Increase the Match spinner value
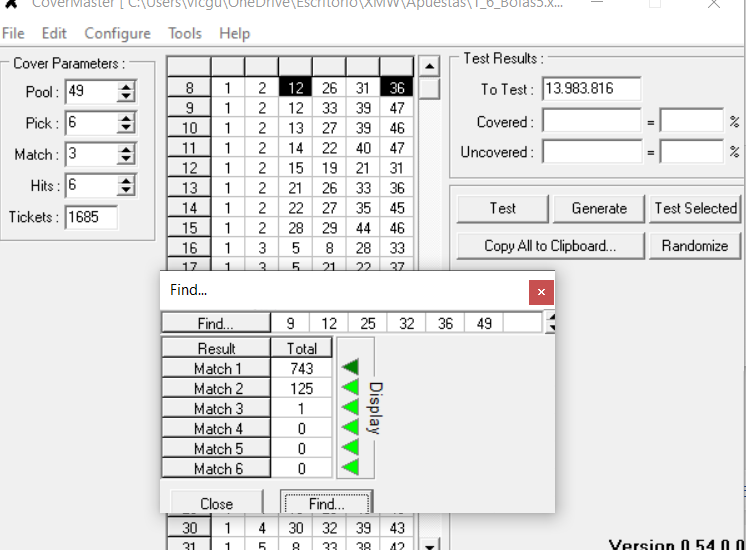 click(x=126, y=149)
